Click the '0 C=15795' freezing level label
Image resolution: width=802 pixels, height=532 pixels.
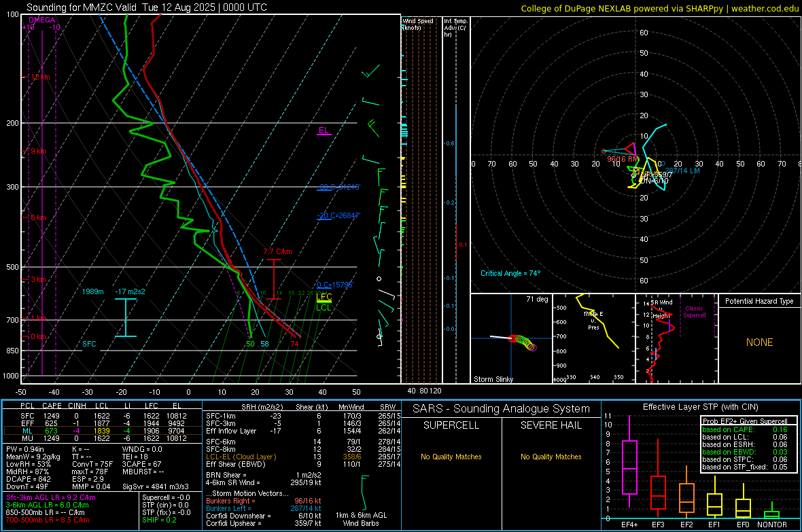click(x=335, y=285)
